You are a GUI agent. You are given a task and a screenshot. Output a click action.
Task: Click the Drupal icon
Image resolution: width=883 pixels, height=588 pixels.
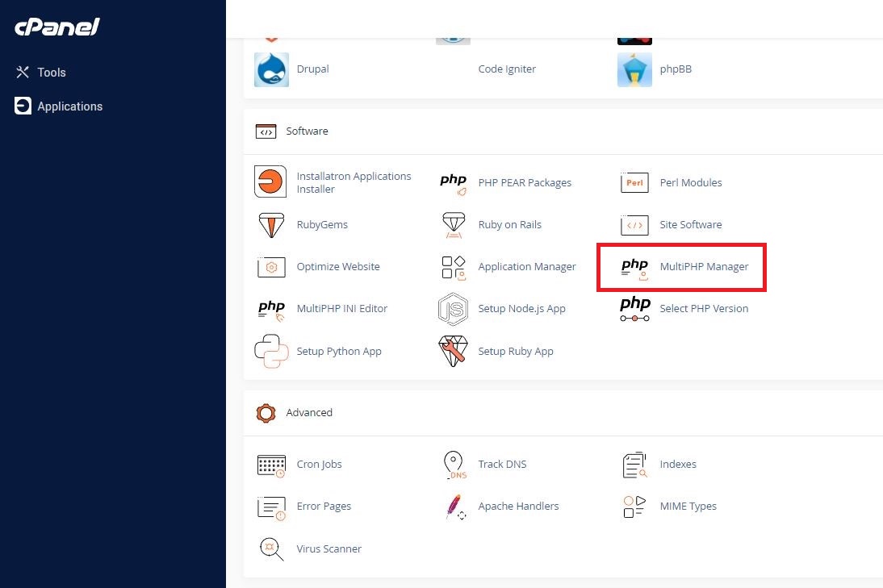point(271,69)
